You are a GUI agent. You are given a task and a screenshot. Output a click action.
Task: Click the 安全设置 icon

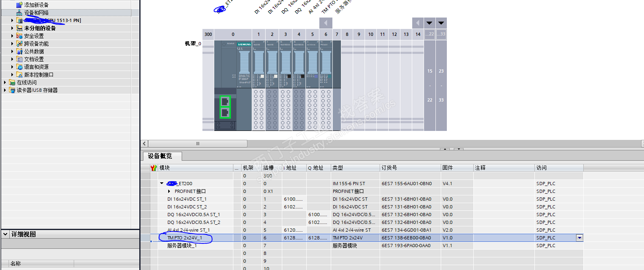click(x=19, y=36)
